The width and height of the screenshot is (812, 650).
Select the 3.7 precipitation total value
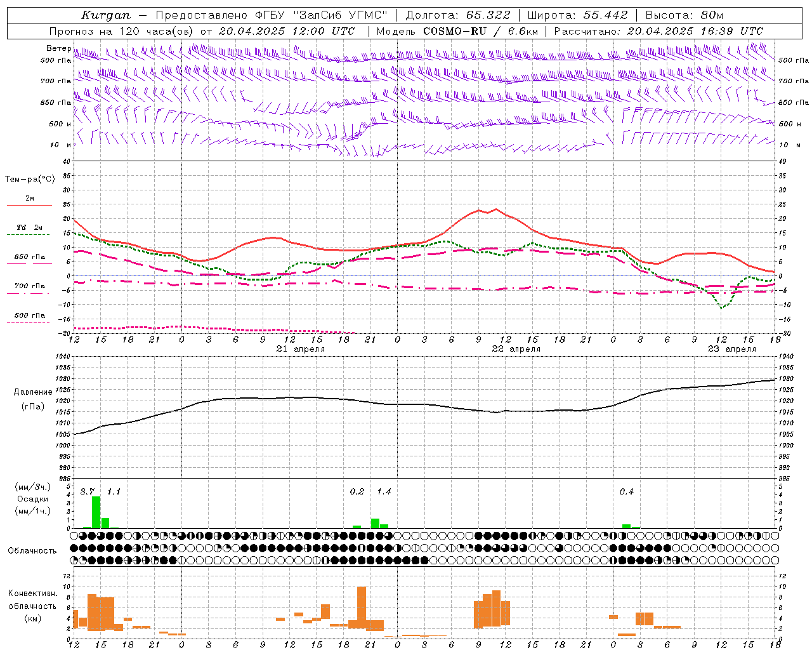[x=88, y=492]
